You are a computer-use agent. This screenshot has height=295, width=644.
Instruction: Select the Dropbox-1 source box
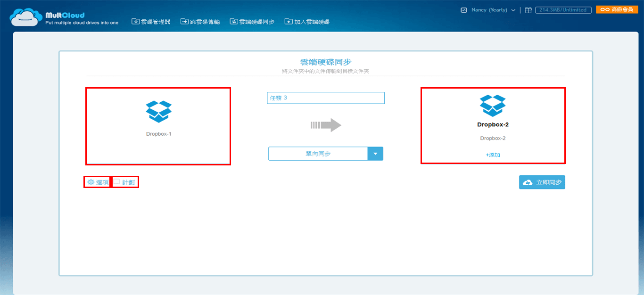(158, 126)
